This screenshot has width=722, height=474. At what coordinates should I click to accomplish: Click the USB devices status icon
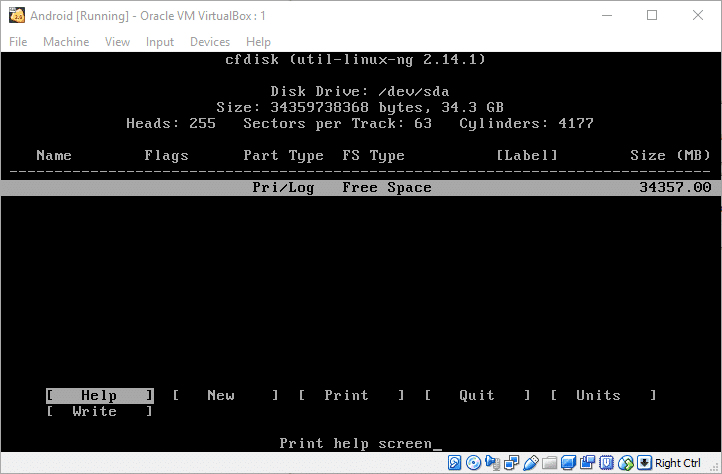pos(531,463)
